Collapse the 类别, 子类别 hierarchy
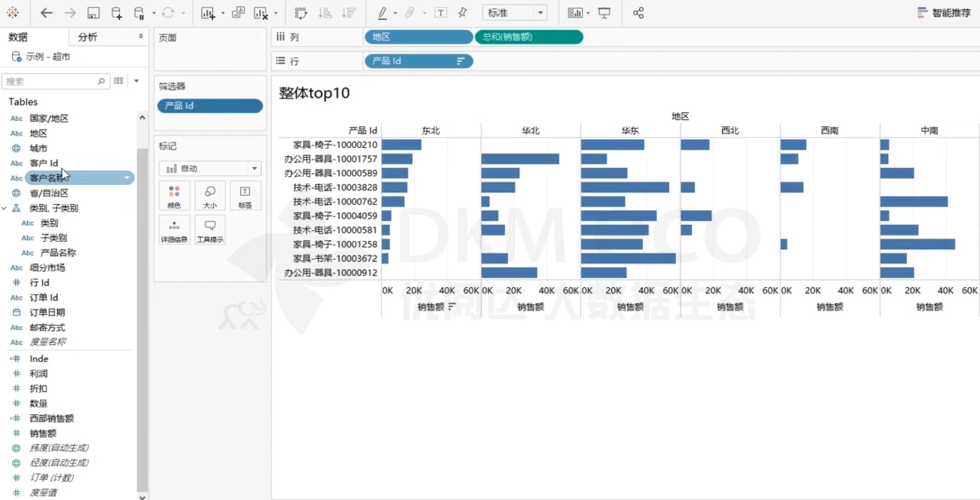The height and width of the screenshot is (500, 980). coord(4,208)
